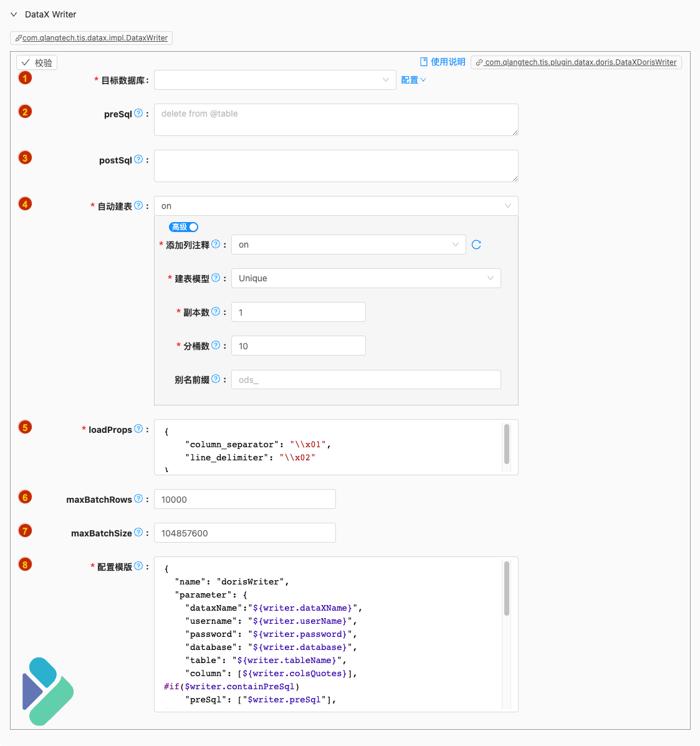Viewport: 700px width, 746px height.
Task: Open the 配置 dropdown menu
Action: (413, 80)
